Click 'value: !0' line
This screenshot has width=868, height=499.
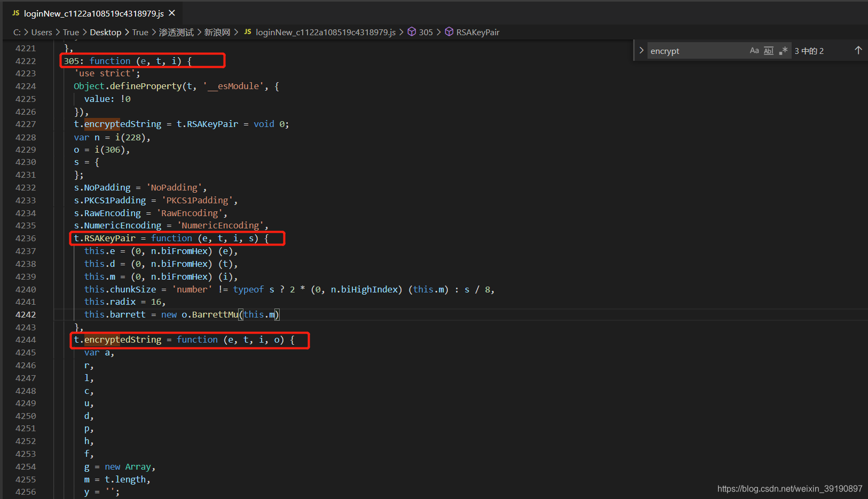(107, 99)
